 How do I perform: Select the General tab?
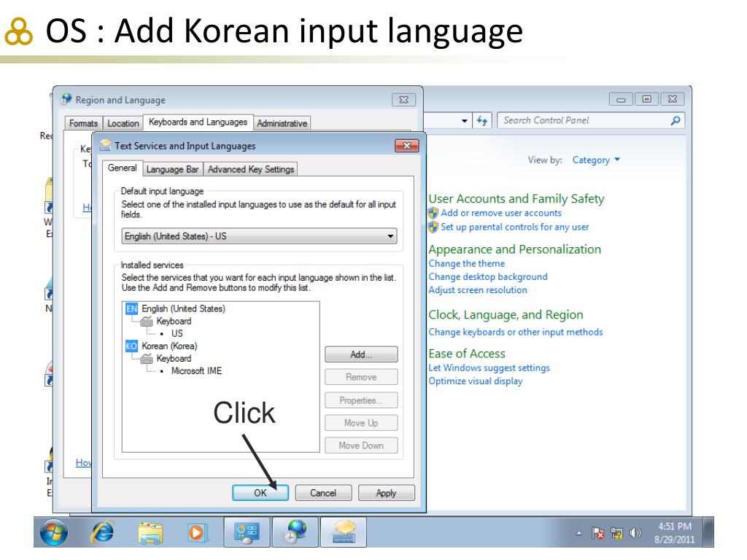pos(123,168)
